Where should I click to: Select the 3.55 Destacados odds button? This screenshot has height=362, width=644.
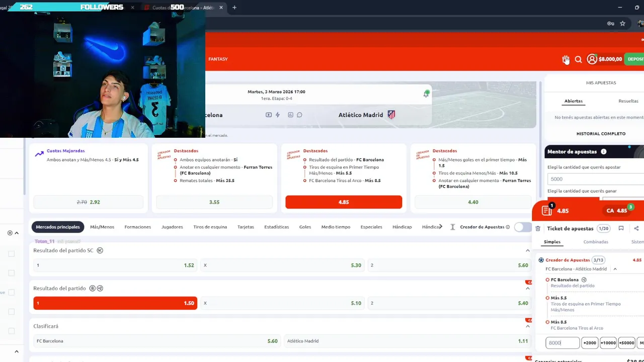click(x=214, y=202)
